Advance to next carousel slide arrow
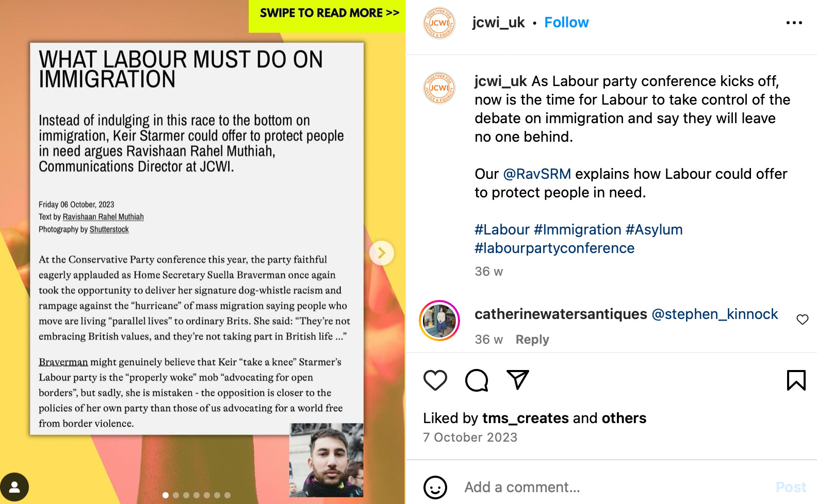The width and height of the screenshot is (817, 504). [382, 253]
